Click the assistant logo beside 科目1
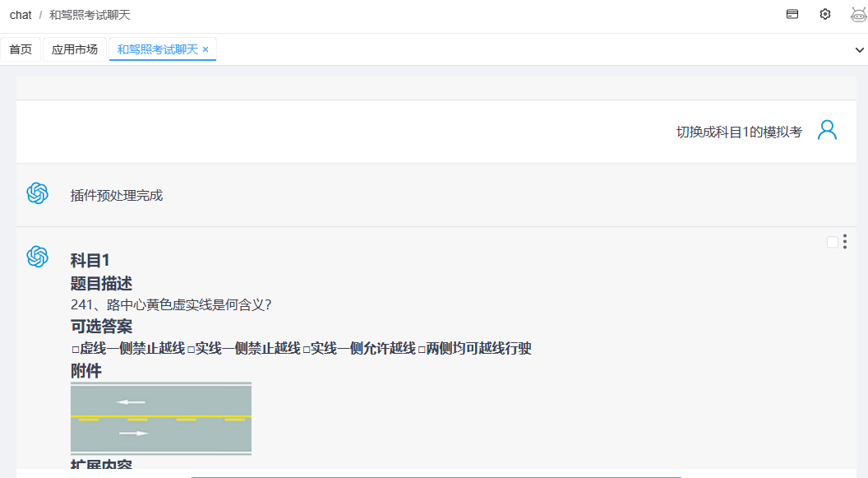The width and height of the screenshot is (868, 478). [x=38, y=257]
